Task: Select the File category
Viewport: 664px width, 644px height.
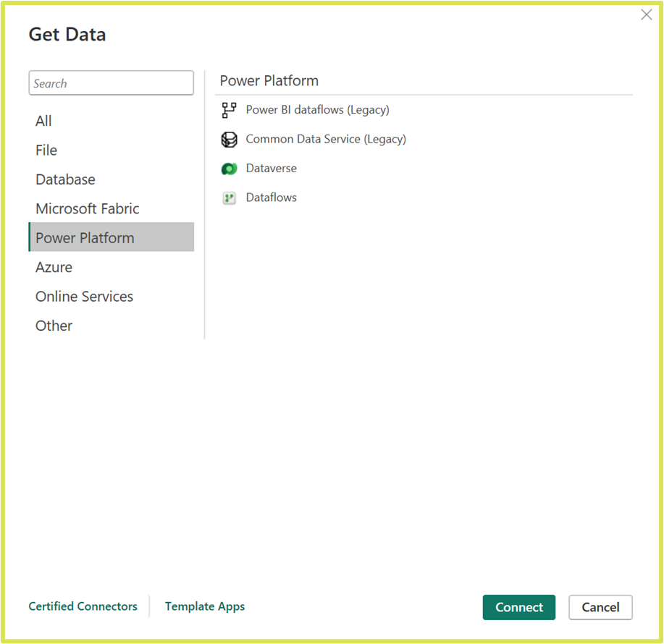Action: (111, 151)
